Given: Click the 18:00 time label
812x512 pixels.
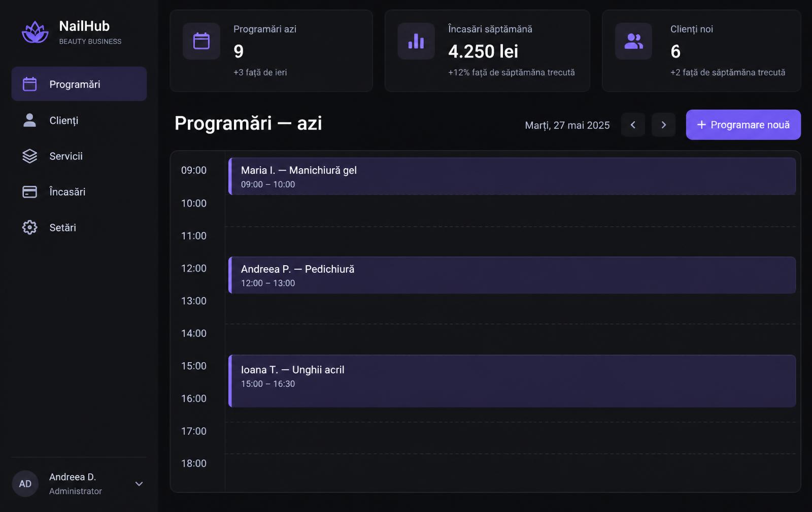Looking at the screenshot, I should tap(194, 463).
